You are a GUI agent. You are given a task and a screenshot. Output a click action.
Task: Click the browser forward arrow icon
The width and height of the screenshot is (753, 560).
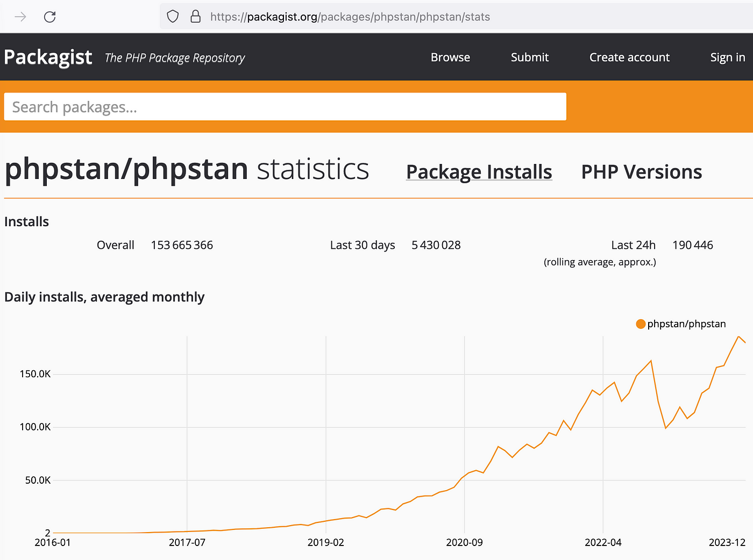pyautogui.click(x=20, y=17)
